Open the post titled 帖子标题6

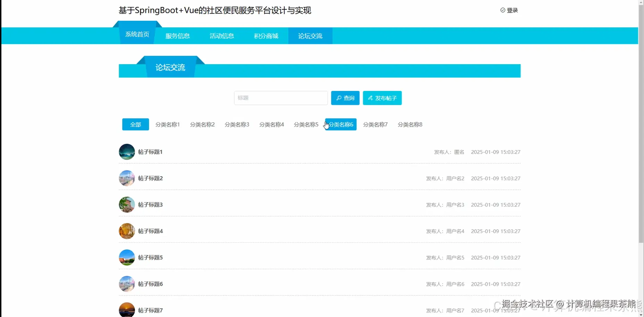coord(150,284)
